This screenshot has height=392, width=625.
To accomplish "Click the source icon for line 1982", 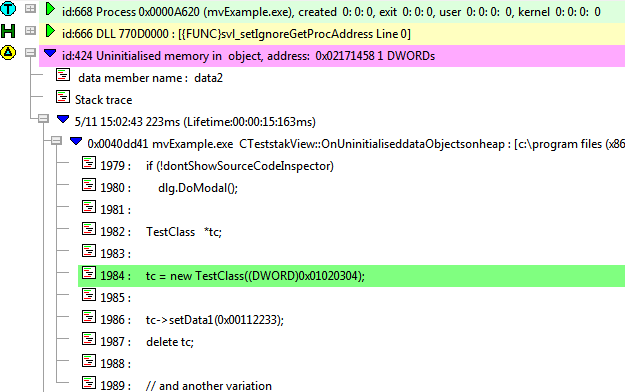I will tap(89, 229).
